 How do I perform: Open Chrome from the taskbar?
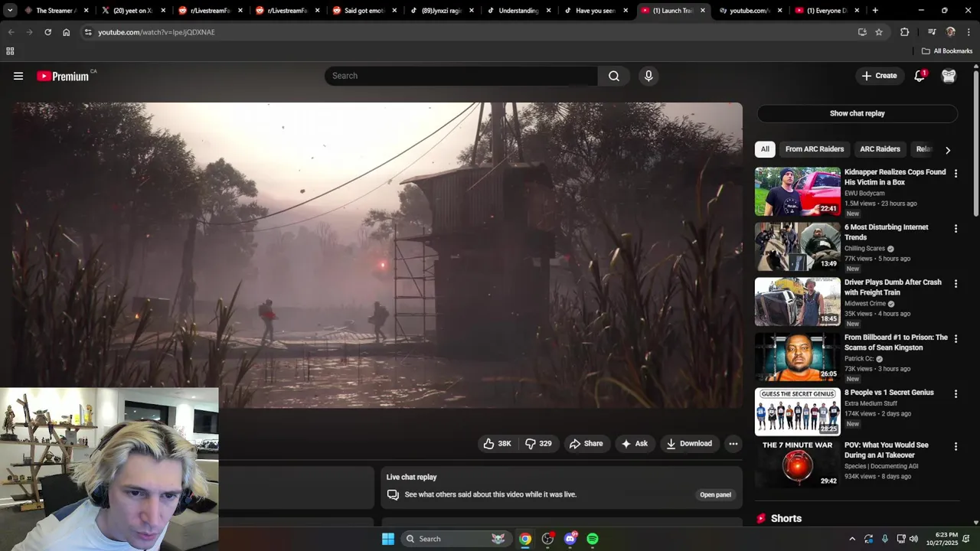pos(525,539)
